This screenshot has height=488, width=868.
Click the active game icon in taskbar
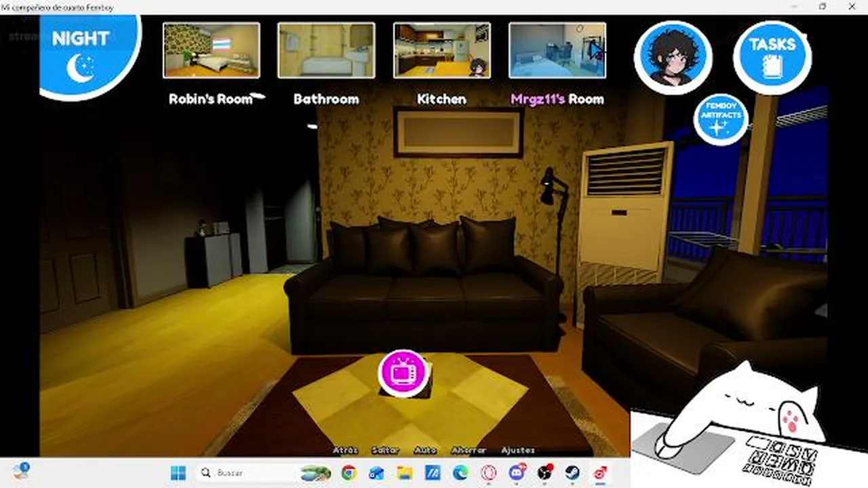[600, 472]
